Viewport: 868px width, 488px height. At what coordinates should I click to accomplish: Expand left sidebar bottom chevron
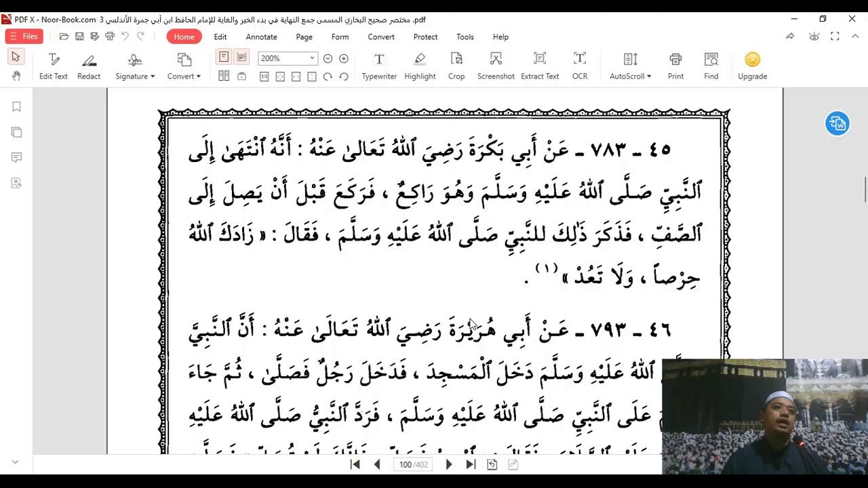tap(16, 462)
